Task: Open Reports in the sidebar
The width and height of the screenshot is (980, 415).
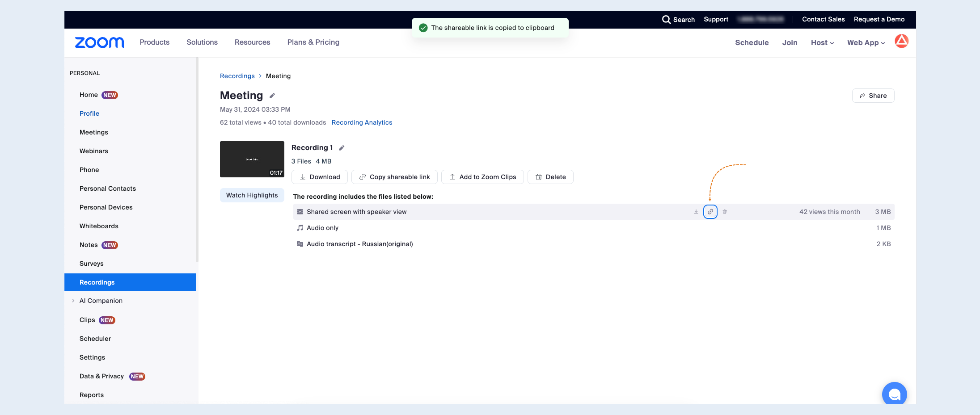Action: [92, 395]
